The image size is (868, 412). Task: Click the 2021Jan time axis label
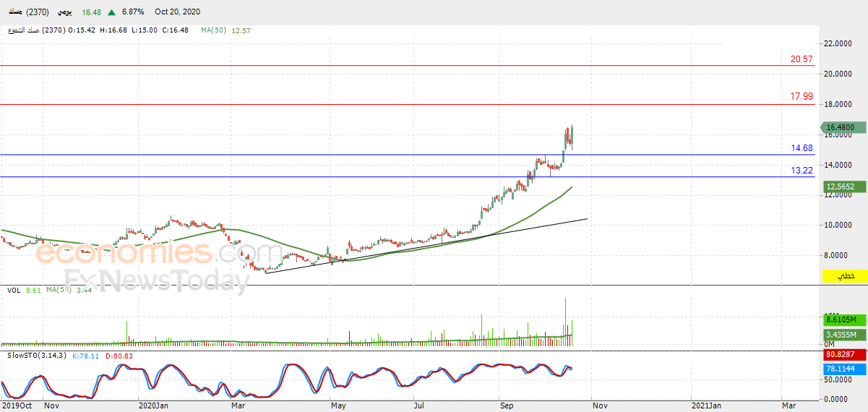[x=705, y=406]
